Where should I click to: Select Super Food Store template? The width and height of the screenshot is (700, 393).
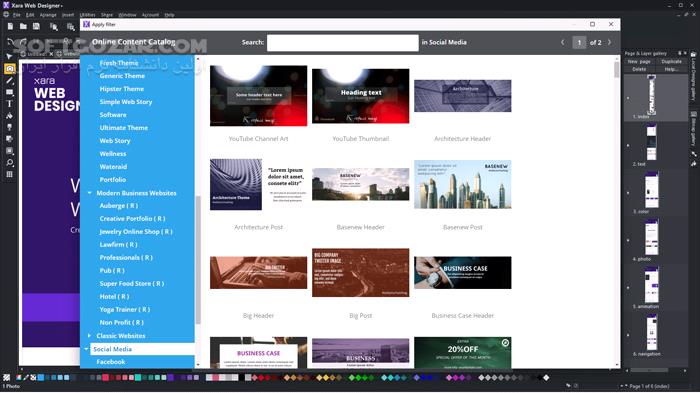click(x=132, y=284)
